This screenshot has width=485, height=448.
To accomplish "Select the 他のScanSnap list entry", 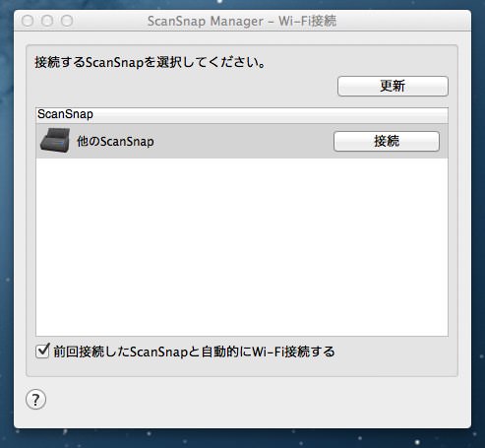I will [x=242, y=141].
